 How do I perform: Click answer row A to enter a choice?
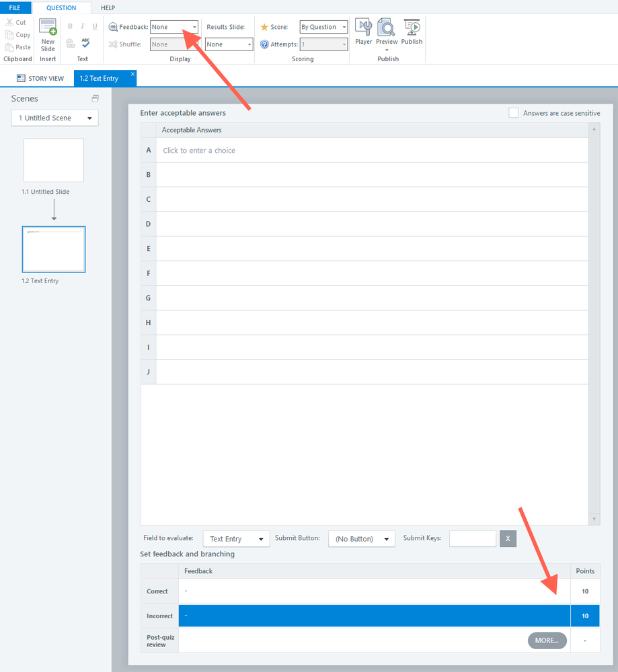(372, 151)
